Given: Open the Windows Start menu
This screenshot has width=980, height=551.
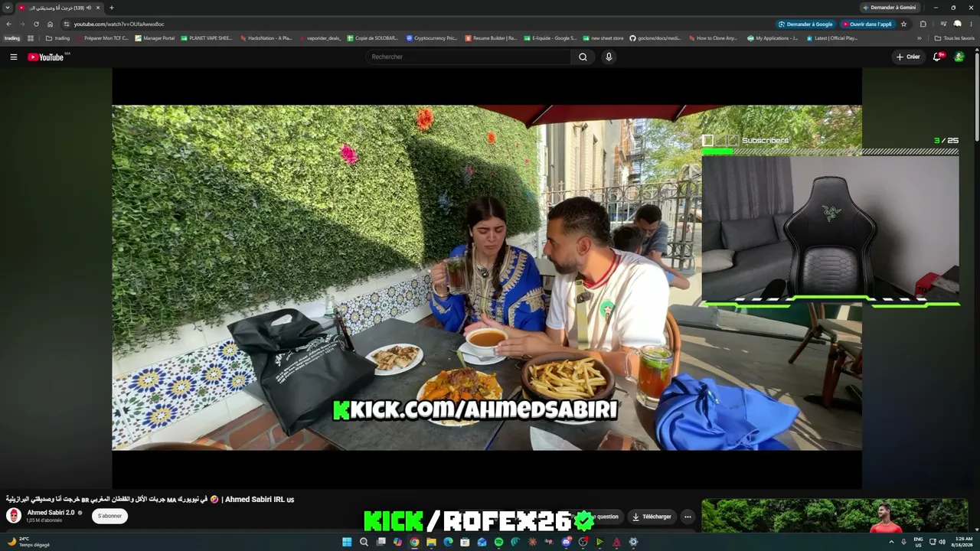Looking at the screenshot, I should pyautogui.click(x=347, y=542).
